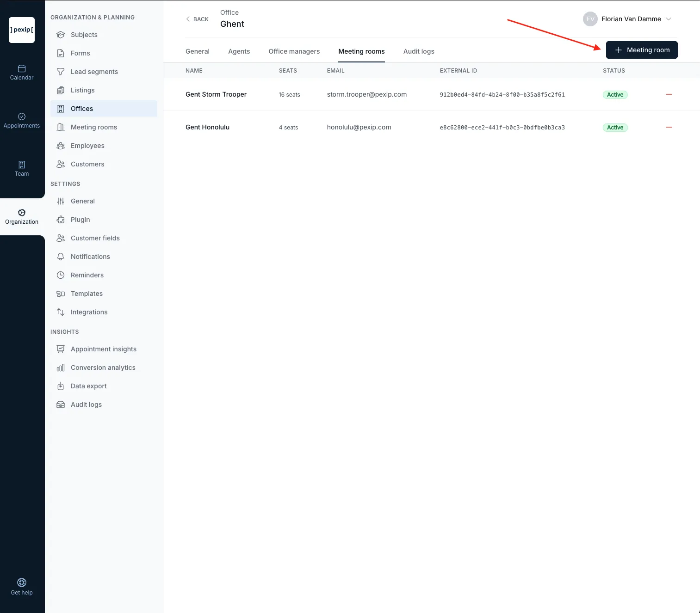Select the Meeting rooms tab
This screenshot has height=613, width=700.
362,51
